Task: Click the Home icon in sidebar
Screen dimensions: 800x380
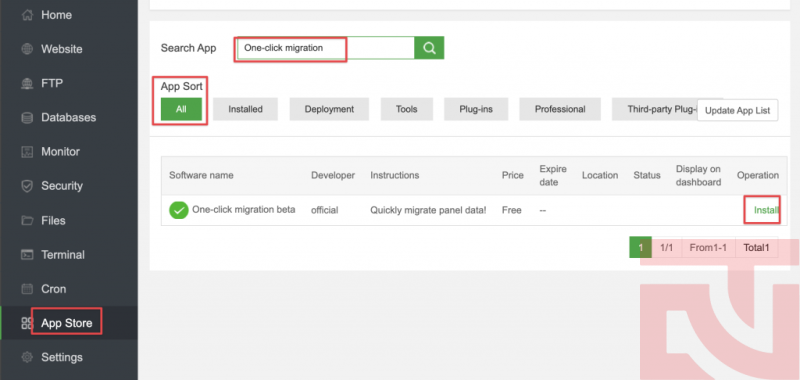Action: [27, 15]
